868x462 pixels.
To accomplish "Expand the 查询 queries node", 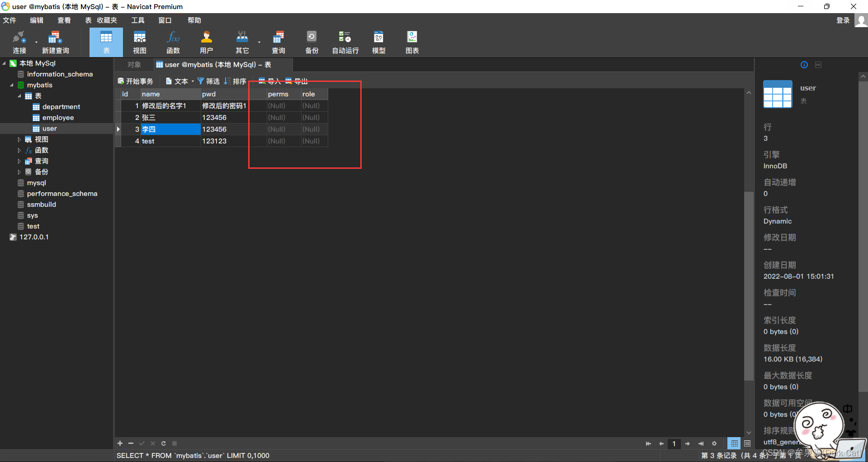I will (19, 161).
